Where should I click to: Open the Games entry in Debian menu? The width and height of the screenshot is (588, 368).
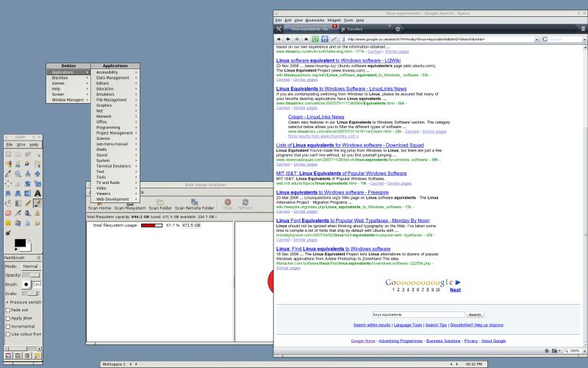(x=68, y=83)
